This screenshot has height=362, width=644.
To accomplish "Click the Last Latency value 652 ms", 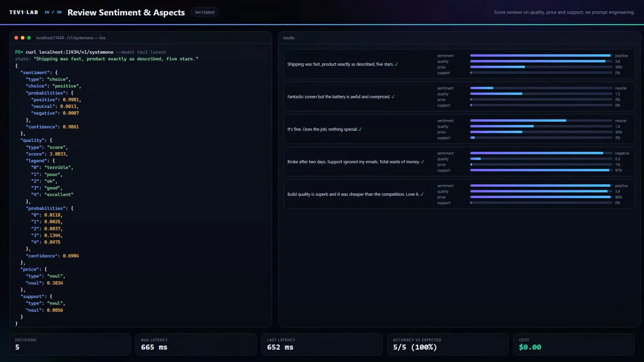I will coord(280,348).
